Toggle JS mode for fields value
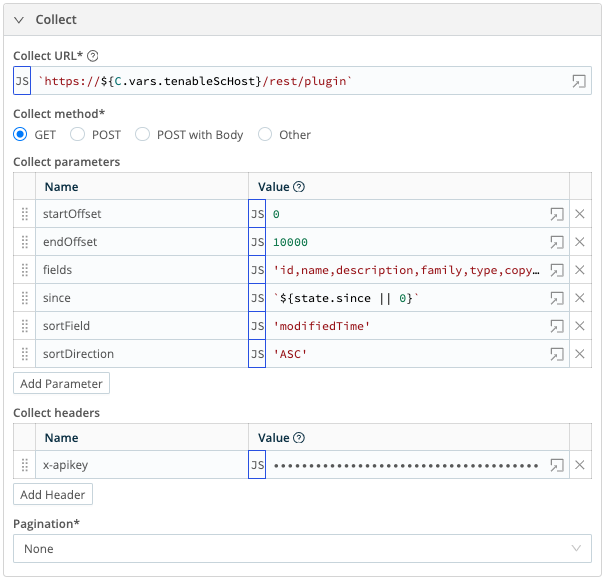Image resolution: width=605 pixels, height=581 pixels. pos(257,270)
